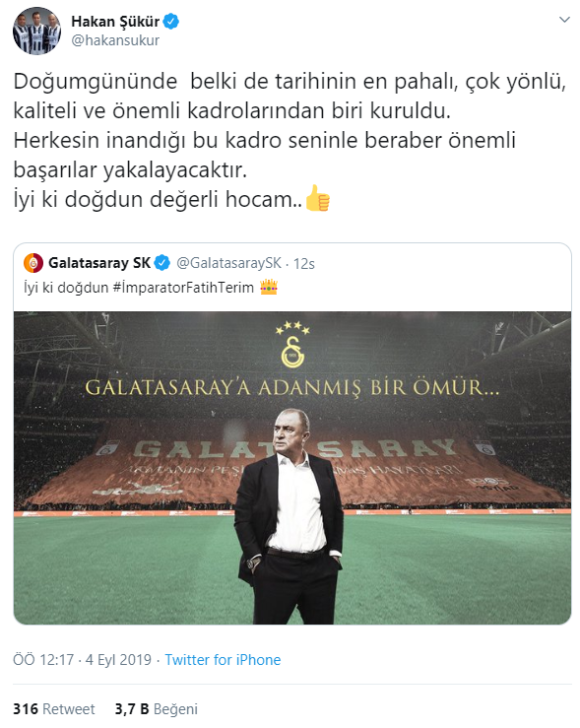Click the crown emoji in quoted tweet
The height and width of the screenshot is (728, 580).
pos(269,288)
